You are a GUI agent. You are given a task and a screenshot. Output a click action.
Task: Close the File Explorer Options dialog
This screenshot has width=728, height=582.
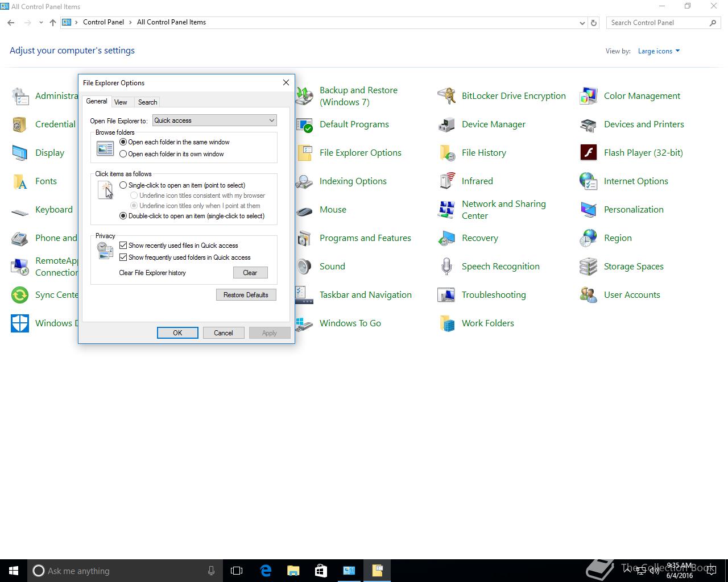click(x=286, y=82)
